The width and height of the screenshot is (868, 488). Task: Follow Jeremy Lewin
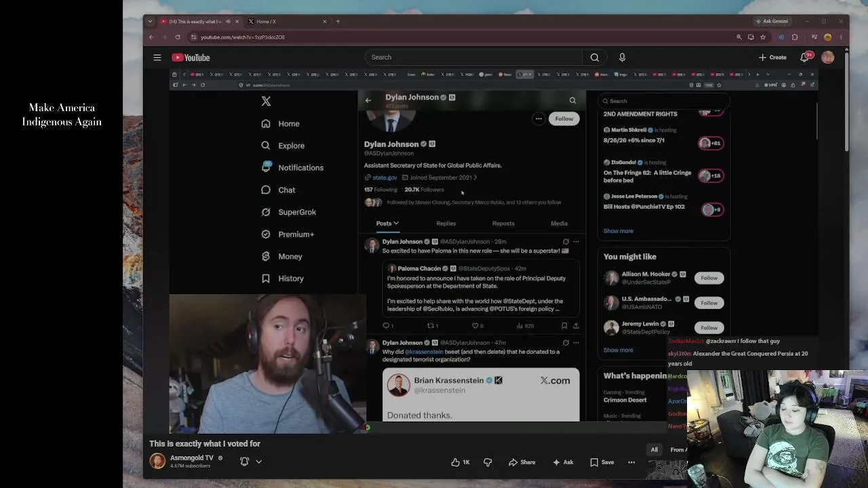click(709, 328)
